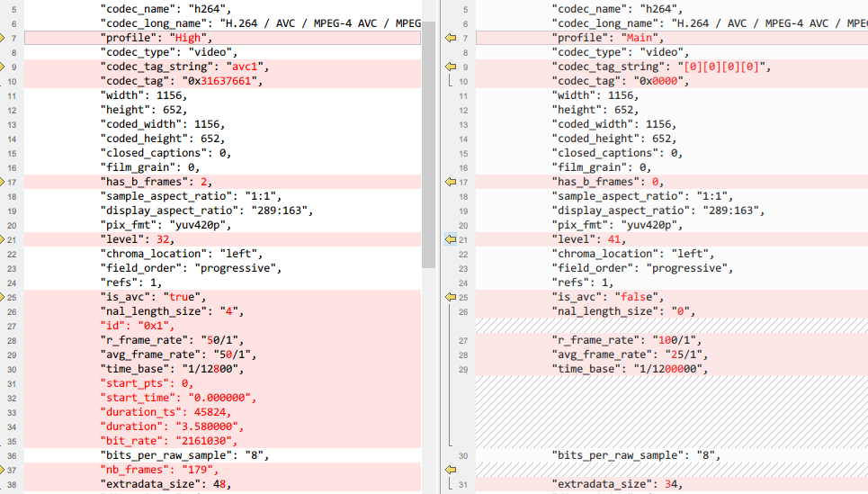Click right "bits_per_raw_sample": "8" line
This screenshot has width=868, height=494.
[x=672, y=455]
